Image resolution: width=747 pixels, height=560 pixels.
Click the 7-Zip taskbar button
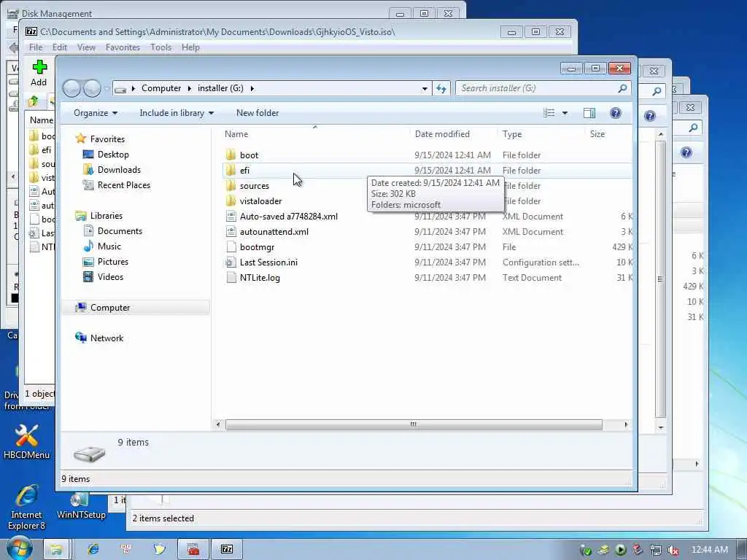point(228,550)
